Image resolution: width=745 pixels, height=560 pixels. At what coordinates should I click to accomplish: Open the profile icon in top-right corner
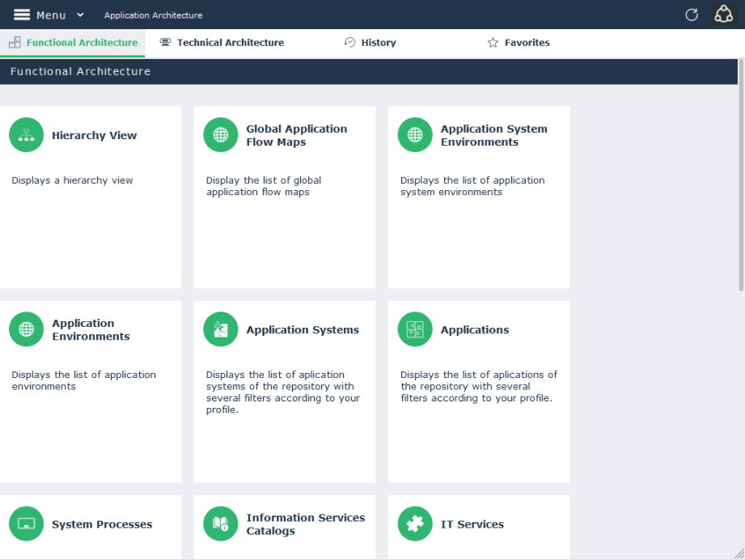click(723, 15)
